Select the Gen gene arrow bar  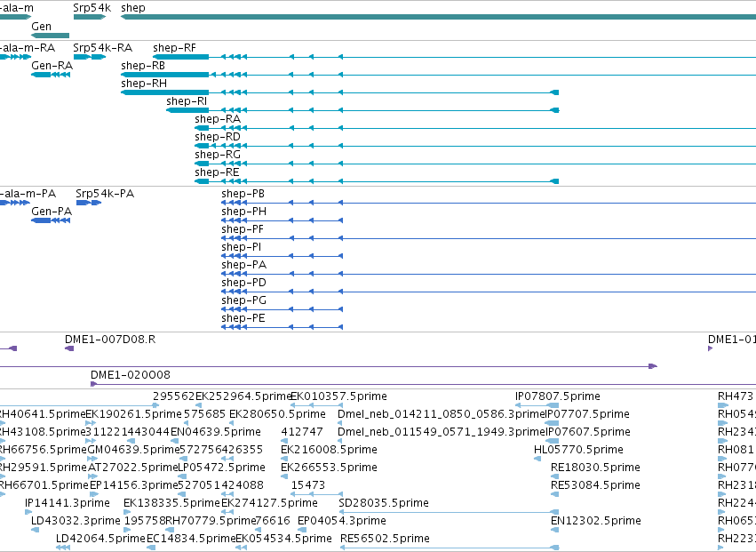tap(50, 36)
